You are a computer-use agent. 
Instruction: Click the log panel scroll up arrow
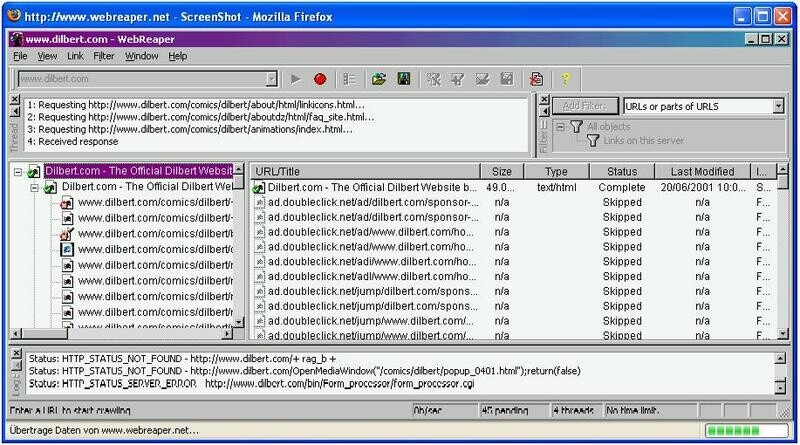click(780, 358)
